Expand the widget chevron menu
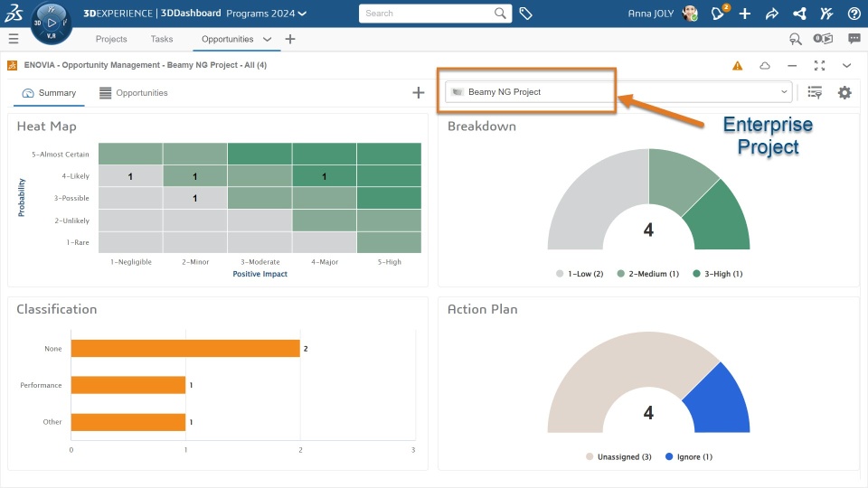This screenshot has height=488, width=868. (847, 66)
